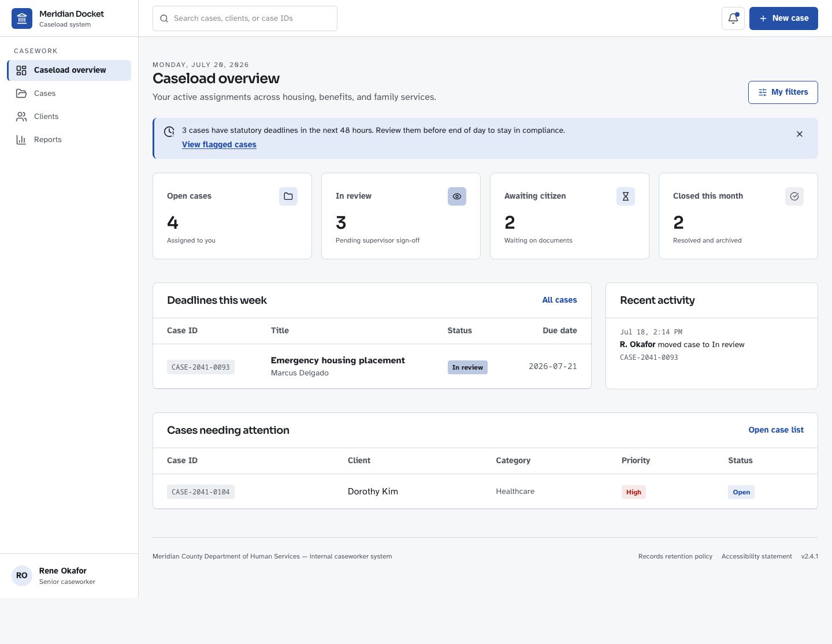Click CASE-2041-0093 in Recent activity
The image size is (832, 644).
coord(649,358)
